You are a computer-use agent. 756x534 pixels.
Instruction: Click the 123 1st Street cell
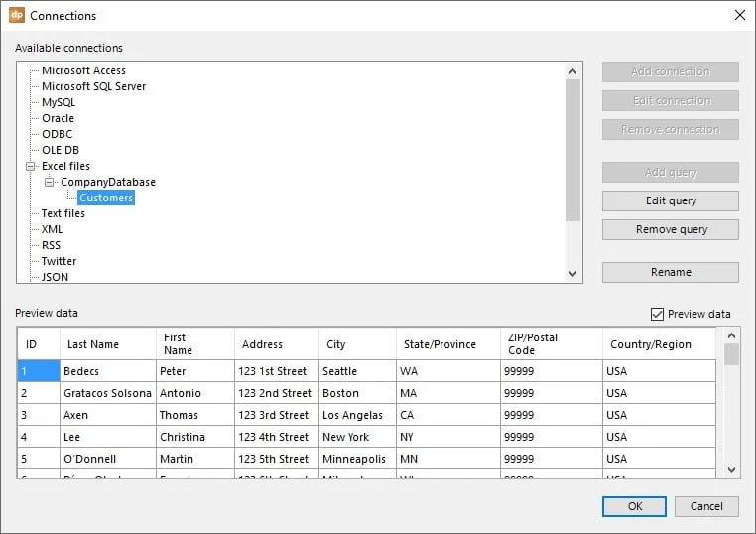tap(277, 371)
